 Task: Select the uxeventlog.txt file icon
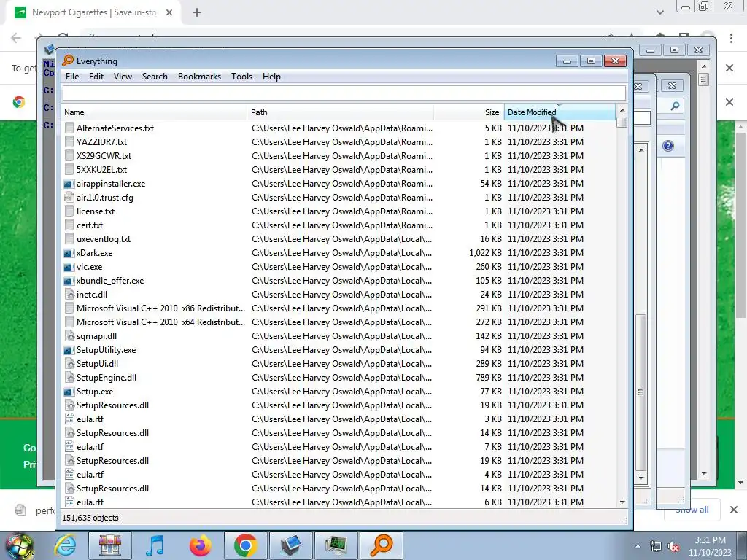69,239
